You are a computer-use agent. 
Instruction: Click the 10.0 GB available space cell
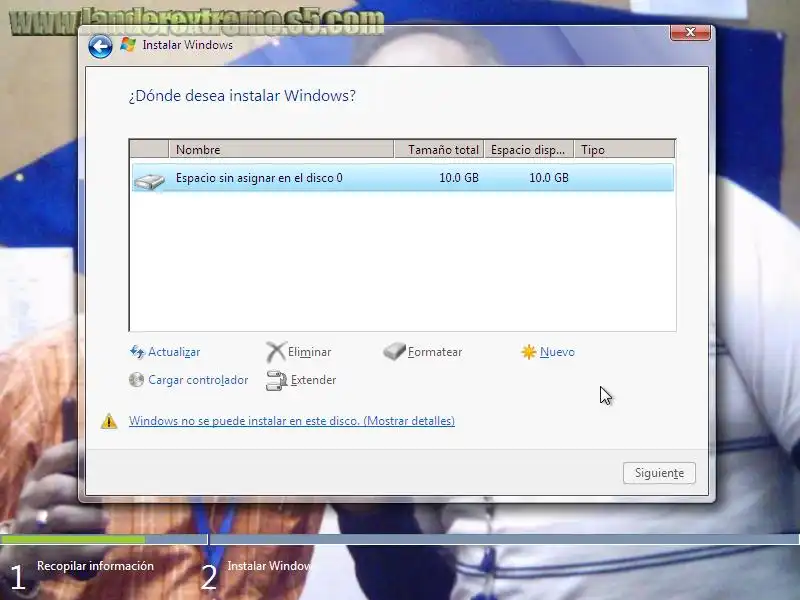548,178
